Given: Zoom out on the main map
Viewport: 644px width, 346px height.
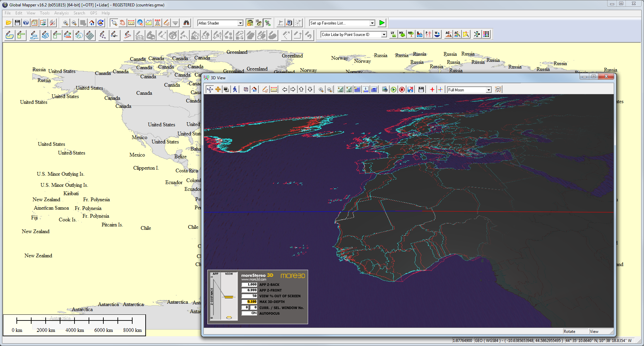Looking at the screenshot, I should pyautogui.click(x=75, y=23).
